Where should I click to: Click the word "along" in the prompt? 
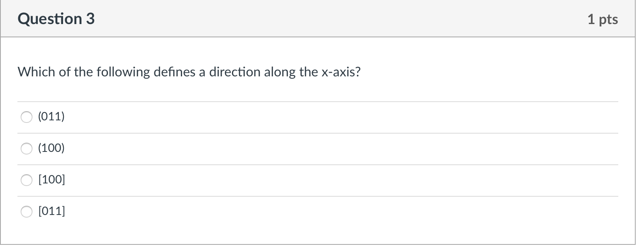278,72
